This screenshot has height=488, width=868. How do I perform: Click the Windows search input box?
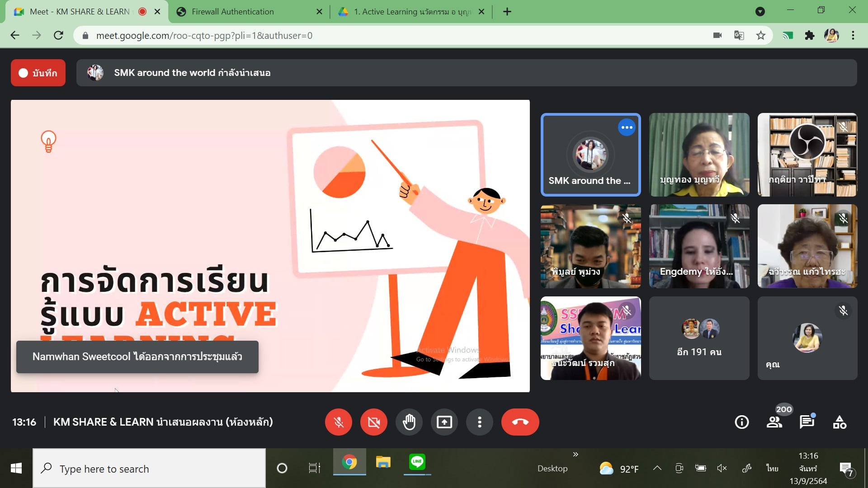tap(149, 469)
